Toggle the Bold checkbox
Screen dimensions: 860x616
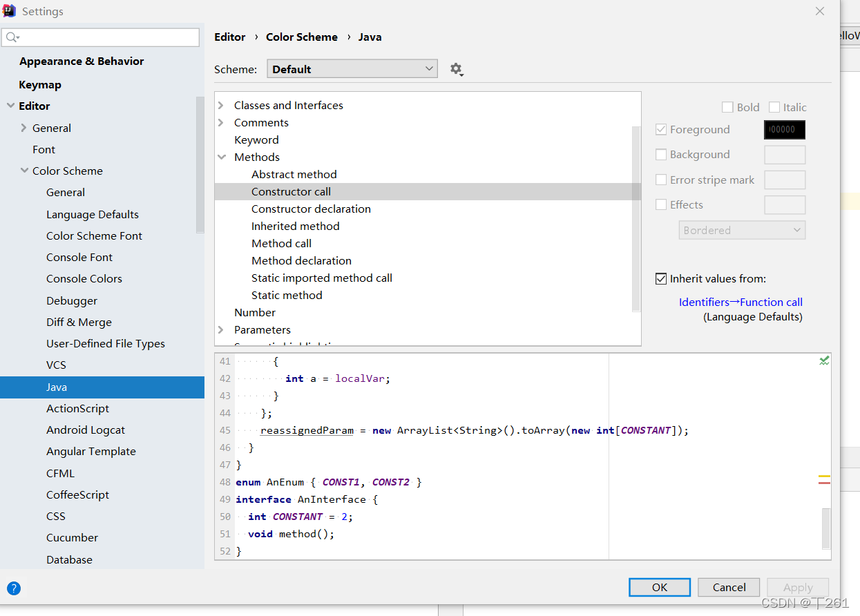coord(727,107)
